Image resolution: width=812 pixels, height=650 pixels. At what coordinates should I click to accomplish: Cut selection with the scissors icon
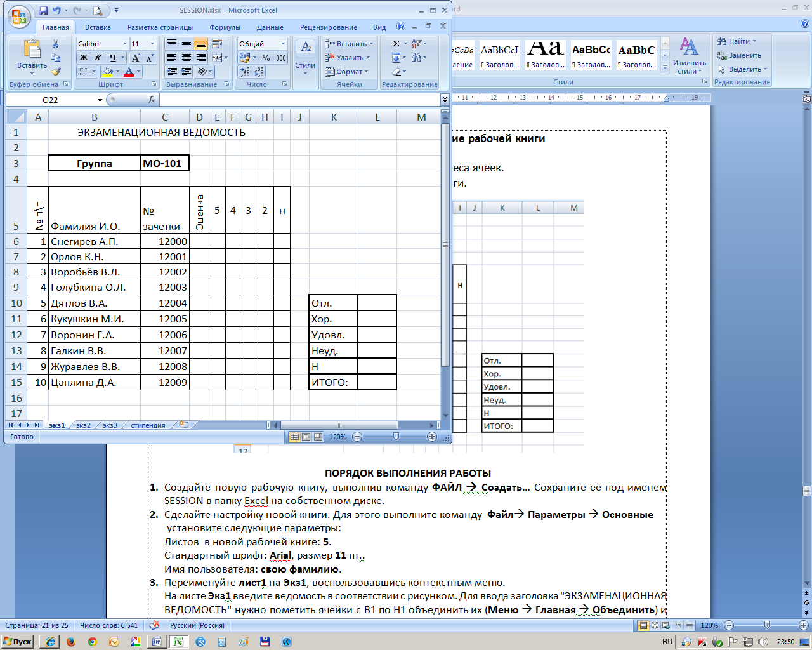click(x=56, y=44)
